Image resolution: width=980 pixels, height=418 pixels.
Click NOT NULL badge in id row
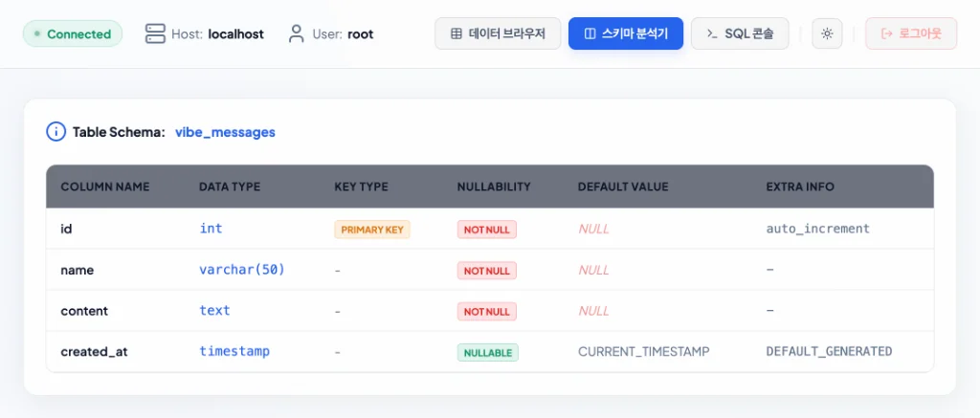click(487, 230)
